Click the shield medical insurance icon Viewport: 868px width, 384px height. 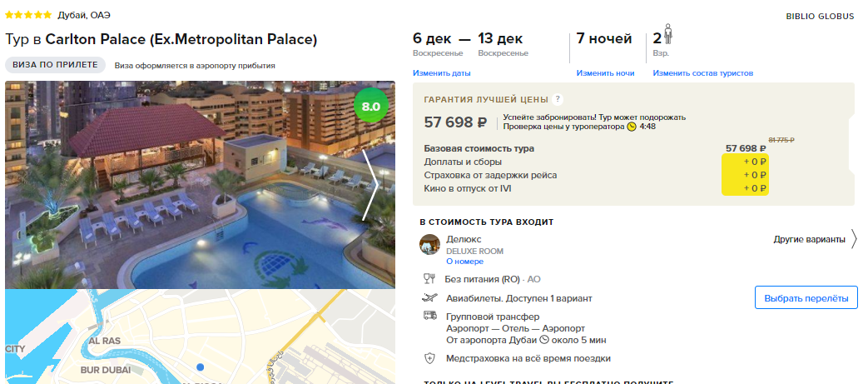click(x=429, y=358)
